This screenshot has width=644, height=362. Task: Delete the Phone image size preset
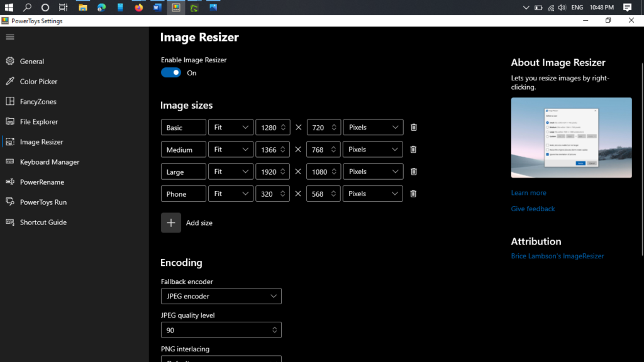[x=413, y=194]
